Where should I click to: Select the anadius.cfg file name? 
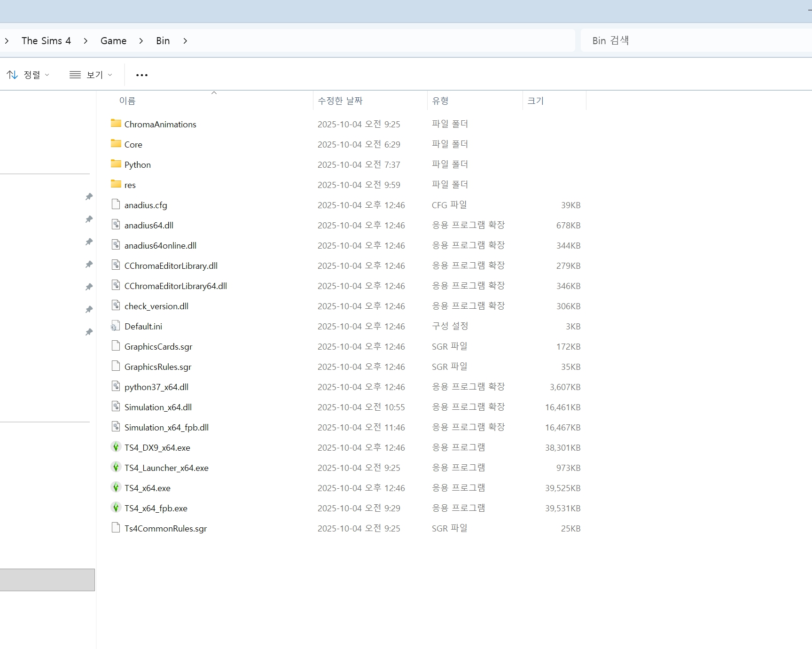[x=146, y=205]
